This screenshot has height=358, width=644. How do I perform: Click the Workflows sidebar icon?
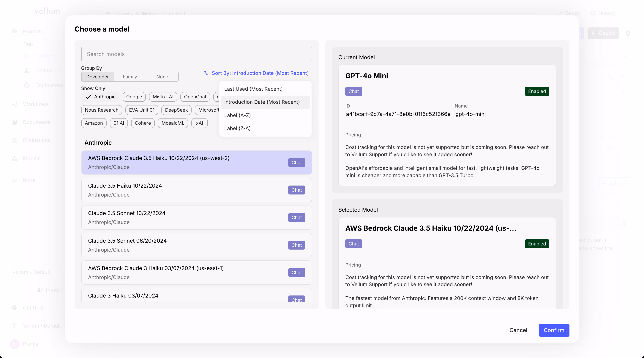[x=15, y=104]
